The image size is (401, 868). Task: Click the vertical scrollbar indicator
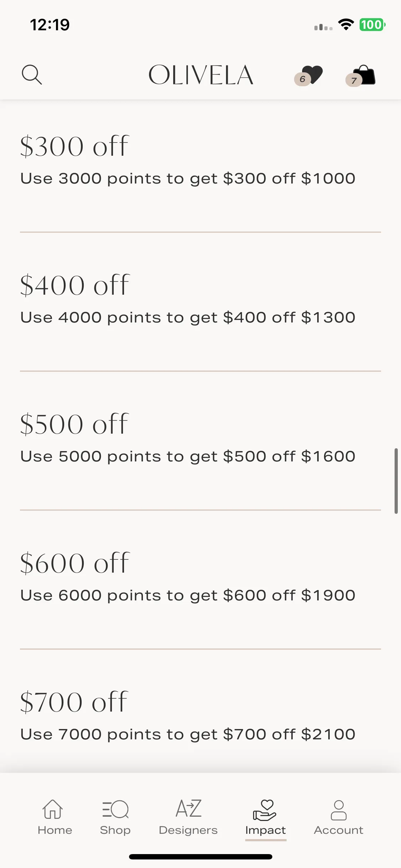coord(396,481)
